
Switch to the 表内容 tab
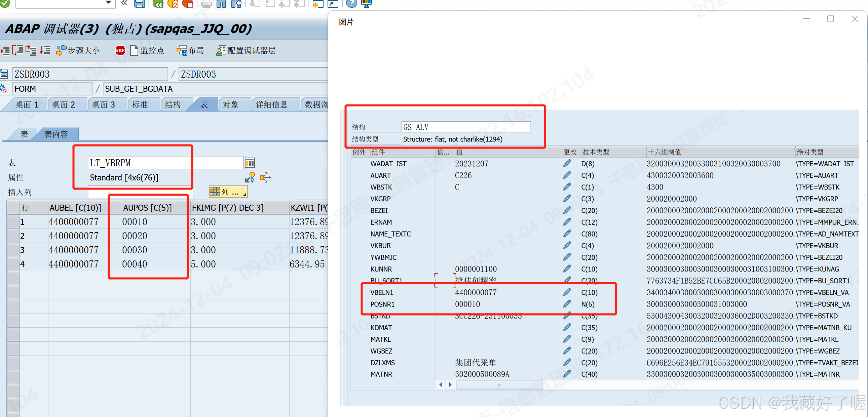56,134
